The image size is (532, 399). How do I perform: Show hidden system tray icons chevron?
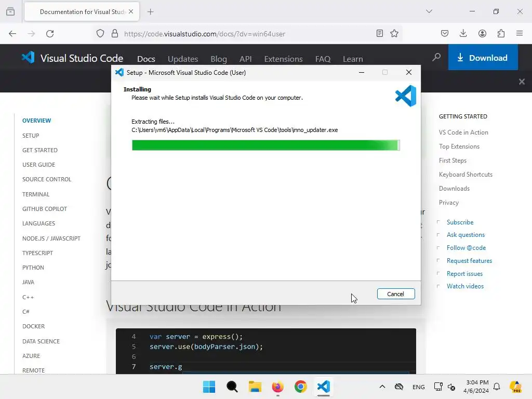pos(382,387)
